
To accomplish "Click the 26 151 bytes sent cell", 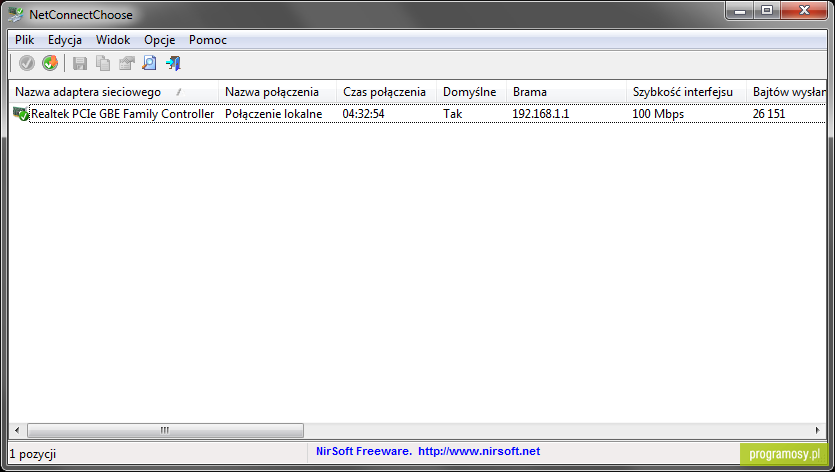I will tap(769, 114).
